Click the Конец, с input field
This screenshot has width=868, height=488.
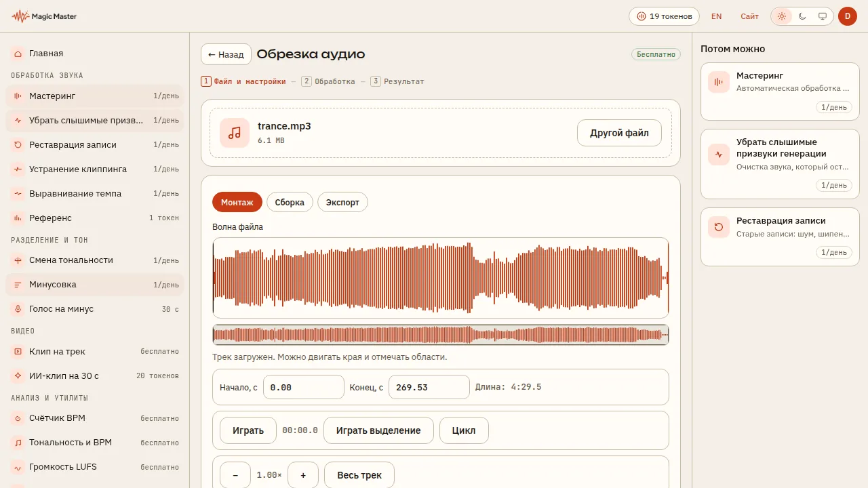click(x=429, y=387)
